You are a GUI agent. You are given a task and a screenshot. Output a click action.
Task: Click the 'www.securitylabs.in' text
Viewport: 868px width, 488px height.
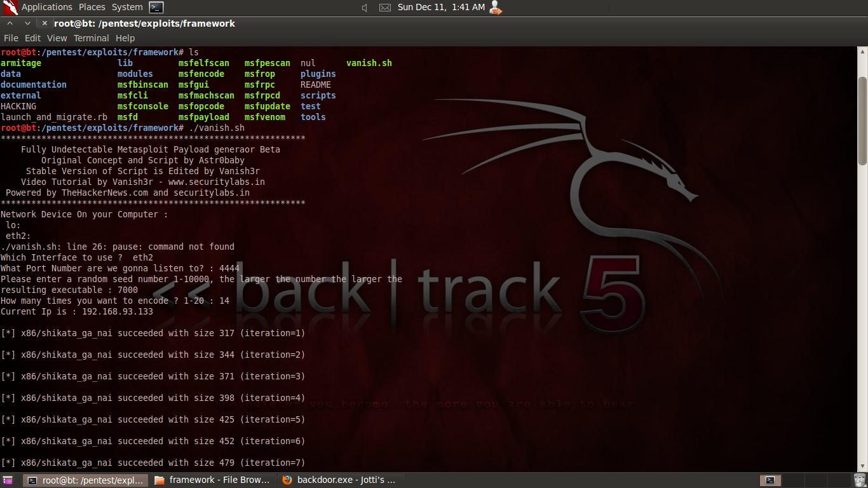pyautogui.click(x=217, y=182)
